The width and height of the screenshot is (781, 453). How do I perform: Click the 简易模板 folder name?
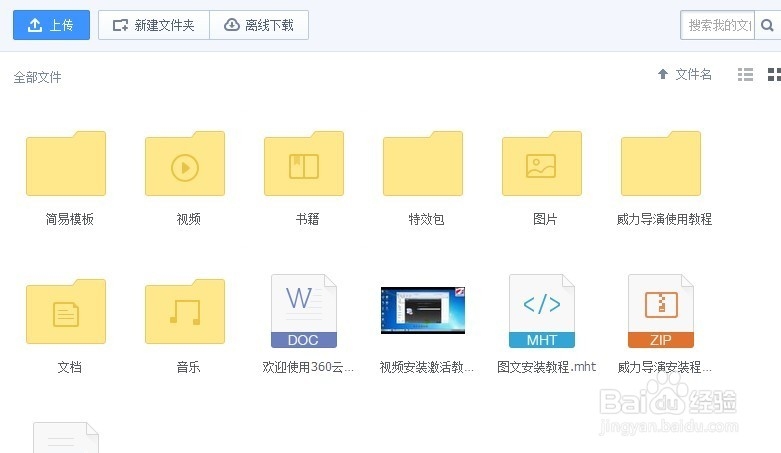(69, 219)
